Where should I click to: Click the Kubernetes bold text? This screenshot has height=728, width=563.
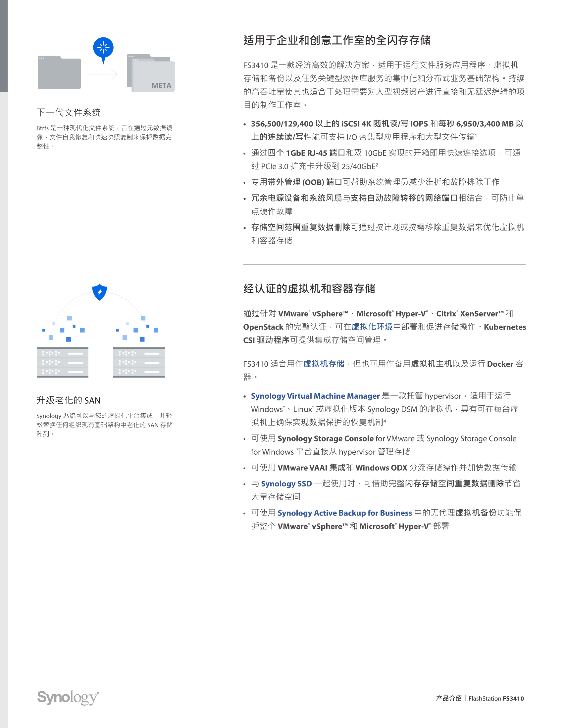tap(505, 327)
